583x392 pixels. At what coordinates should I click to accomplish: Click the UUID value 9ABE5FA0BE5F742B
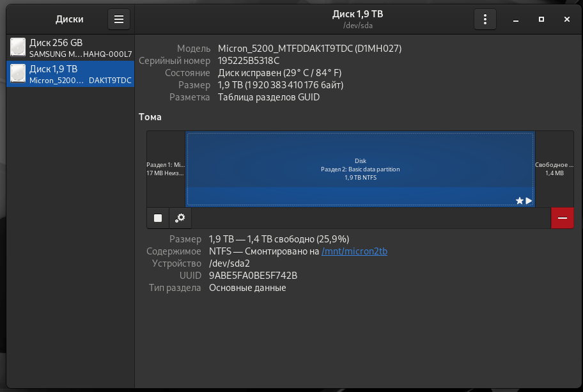click(x=253, y=276)
